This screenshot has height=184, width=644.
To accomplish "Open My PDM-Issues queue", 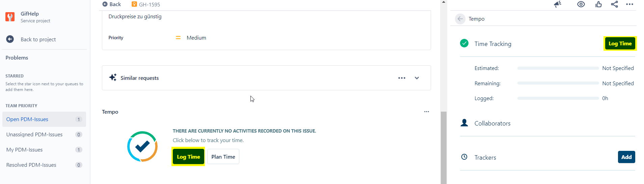I will 25,150.
